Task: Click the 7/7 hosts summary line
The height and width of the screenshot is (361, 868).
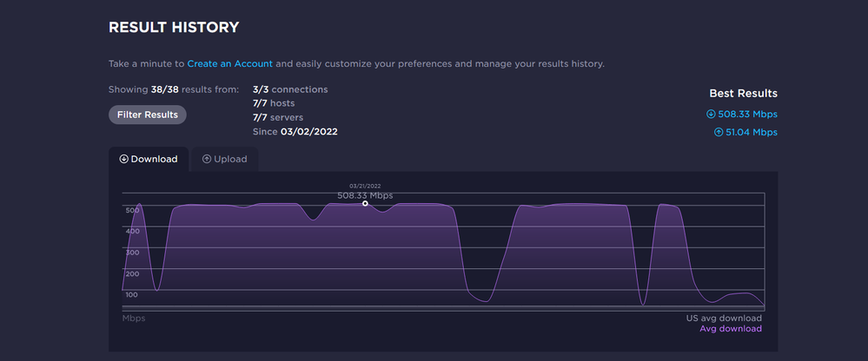Action: click(x=273, y=103)
